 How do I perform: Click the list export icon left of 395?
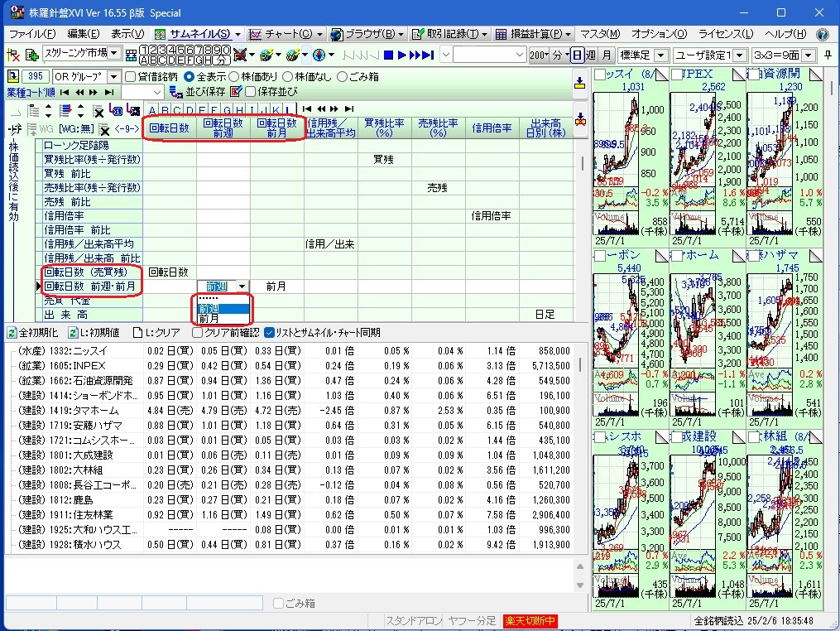pos(13,77)
